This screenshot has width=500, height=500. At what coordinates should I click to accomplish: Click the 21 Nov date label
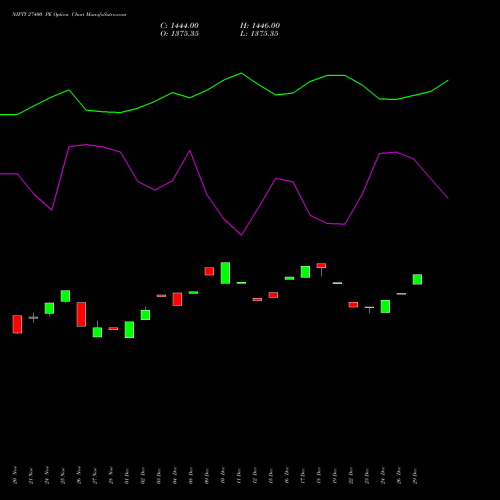point(31,475)
